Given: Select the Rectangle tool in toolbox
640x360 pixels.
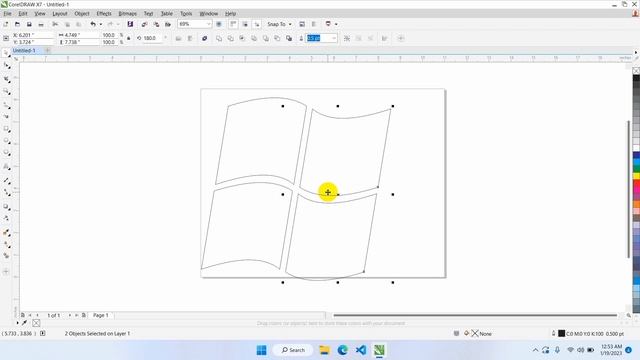Looking at the screenshot, I should pyautogui.click(x=6, y=129).
